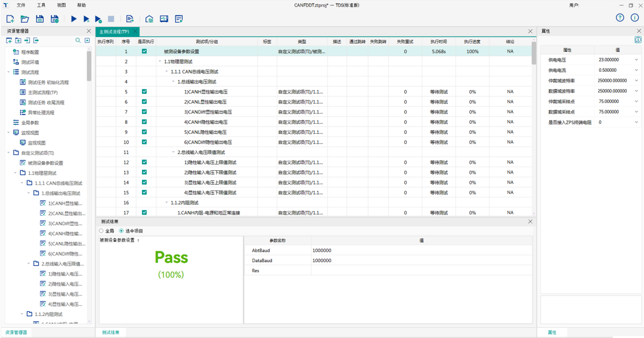Collapse 1.1.2内阻测试 group in the table
This screenshot has width=644, height=338.
167,202
